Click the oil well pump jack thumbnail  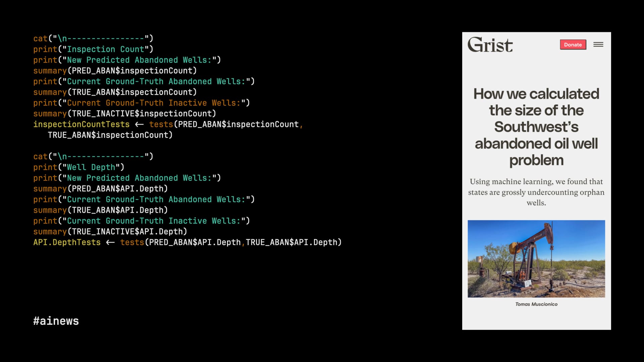pyautogui.click(x=536, y=258)
